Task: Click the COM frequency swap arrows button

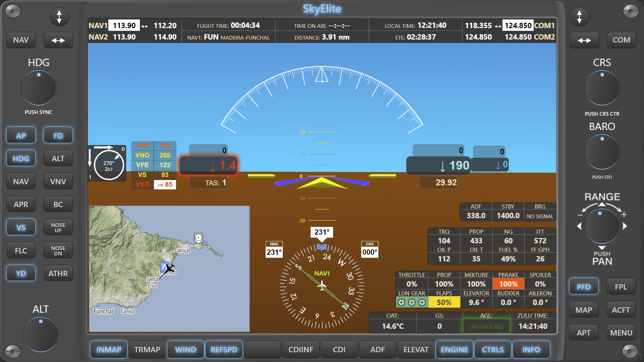Action: [x=584, y=40]
